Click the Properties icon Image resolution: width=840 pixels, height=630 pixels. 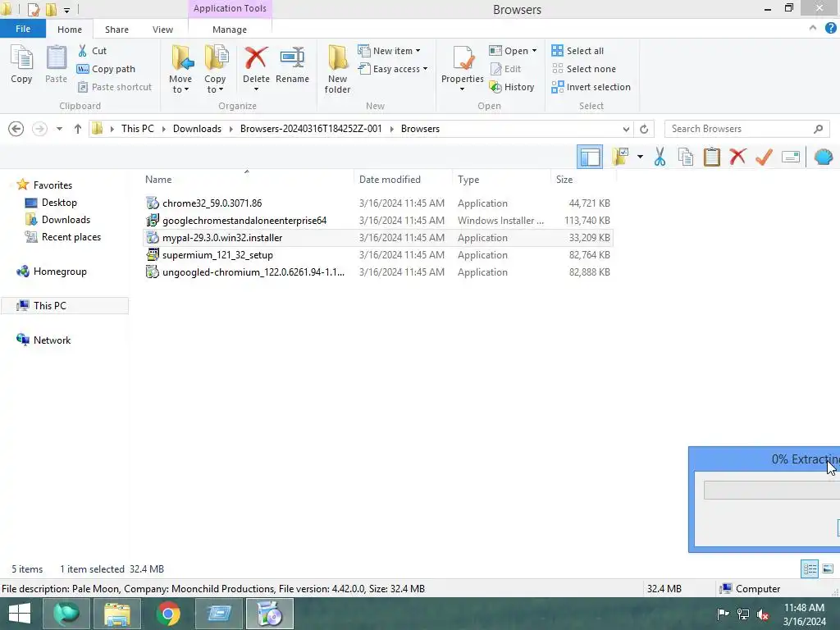(463, 59)
